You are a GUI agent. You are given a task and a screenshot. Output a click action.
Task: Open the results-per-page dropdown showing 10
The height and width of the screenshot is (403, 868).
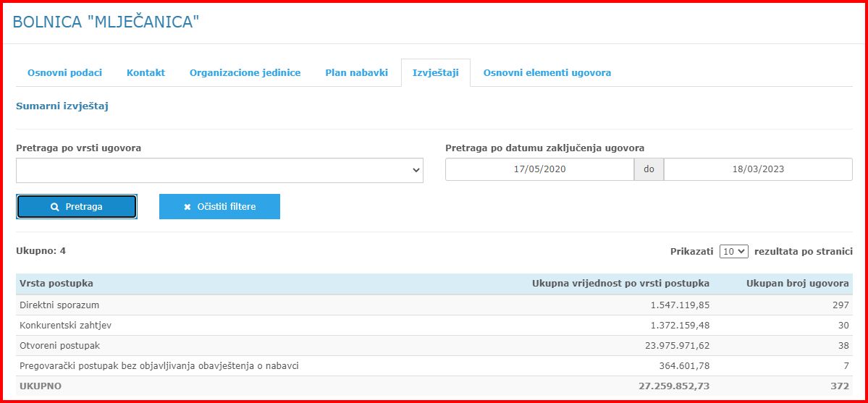point(734,251)
